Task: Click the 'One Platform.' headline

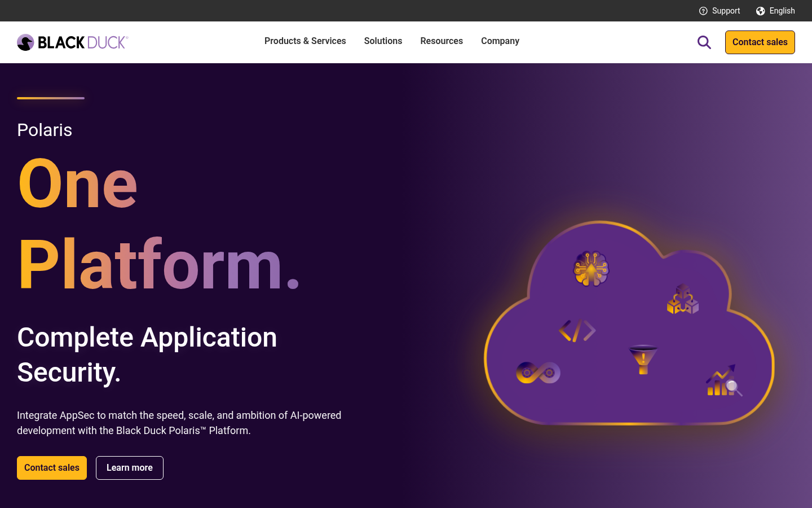Action: pyautogui.click(x=158, y=224)
